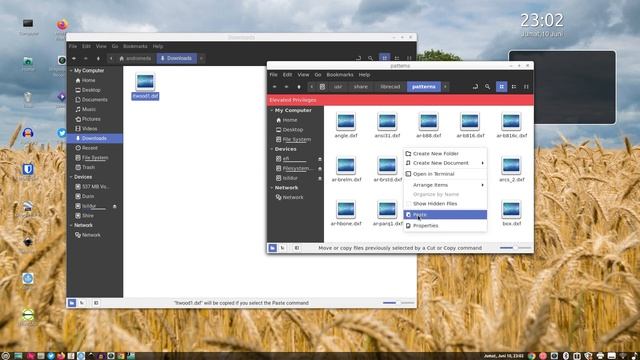Navigate to the share path segment

point(361,87)
